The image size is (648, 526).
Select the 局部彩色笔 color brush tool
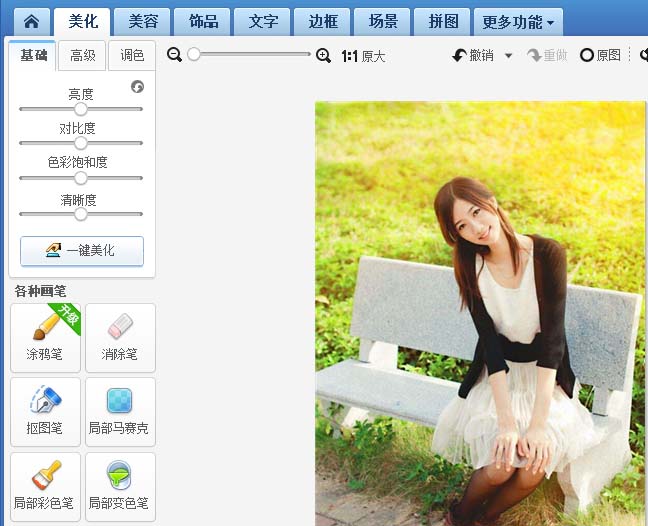click(x=45, y=487)
